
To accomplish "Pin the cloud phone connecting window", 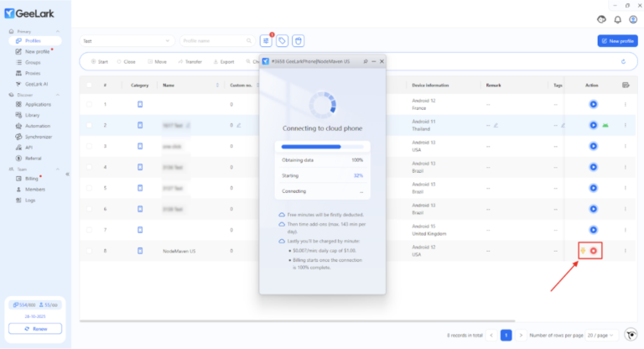I will tap(366, 61).
